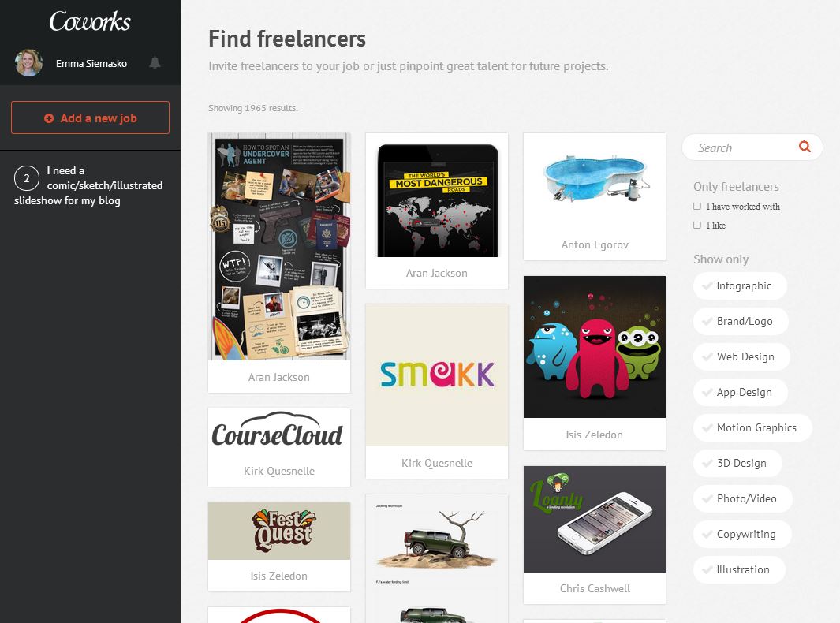Screen dimensions: 840x623
Task: Show only 3D Design freelancers
Action: coord(737,464)
